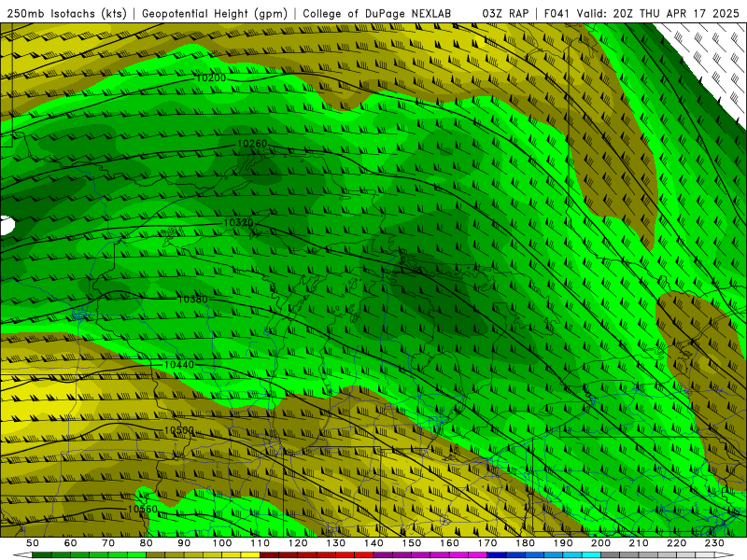Click the 80 value on the color scale
This screenshot has height=560, width=747.
click(147, 543)
